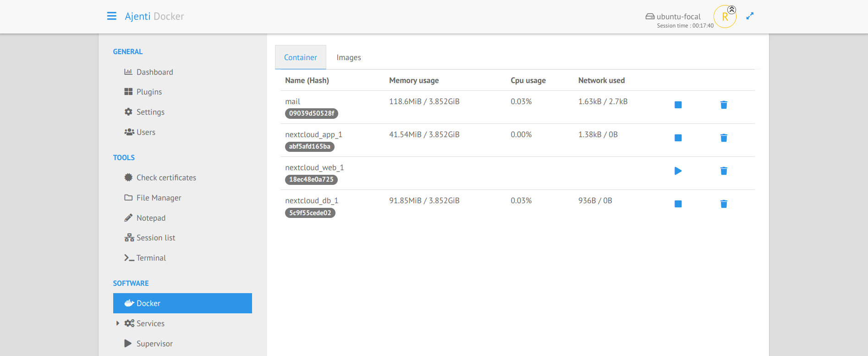Stop the mail container
The height and width of the screenshot is (356, 868).
pyautogui.click(x=678, y=105)
